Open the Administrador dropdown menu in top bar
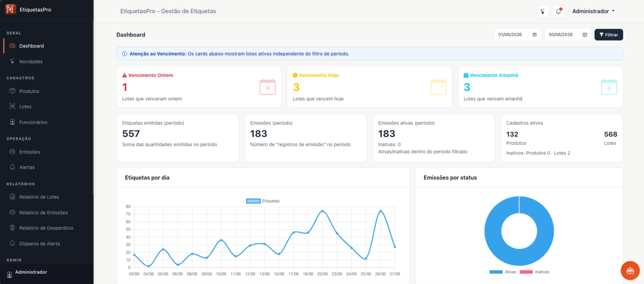 (x=594, y=11)
